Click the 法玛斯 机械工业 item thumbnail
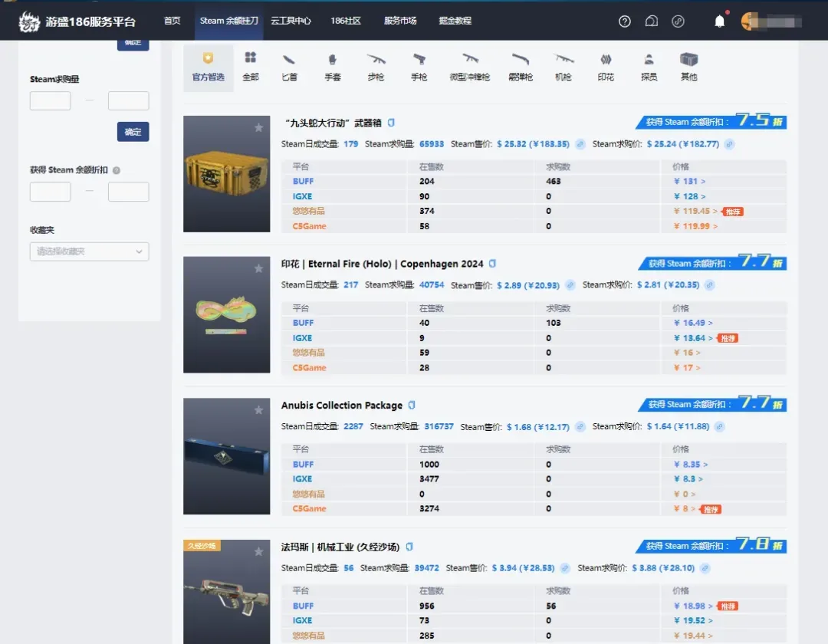Screen dimensions: 828x644 pyautogui.click(x=227, y=591)
